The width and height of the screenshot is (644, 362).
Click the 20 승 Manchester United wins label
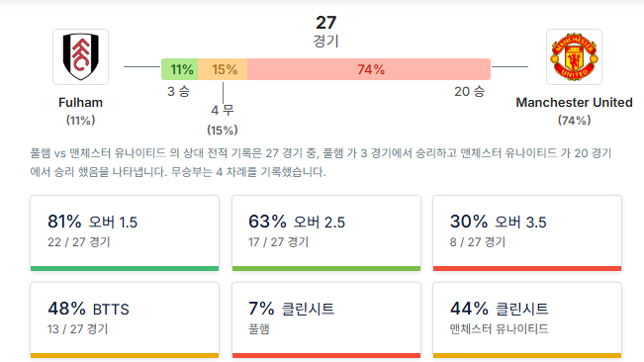pyautogui.click(x=469, y=91)
